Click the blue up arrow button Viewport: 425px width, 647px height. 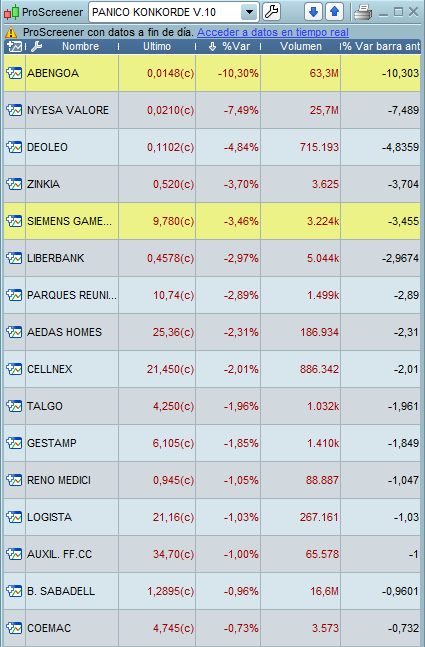[334, 12]
